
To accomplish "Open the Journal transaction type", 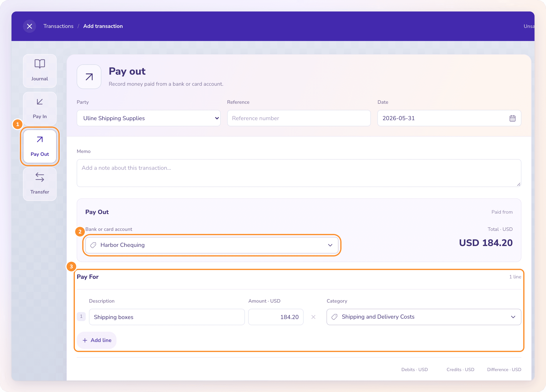I will (40, 71).
